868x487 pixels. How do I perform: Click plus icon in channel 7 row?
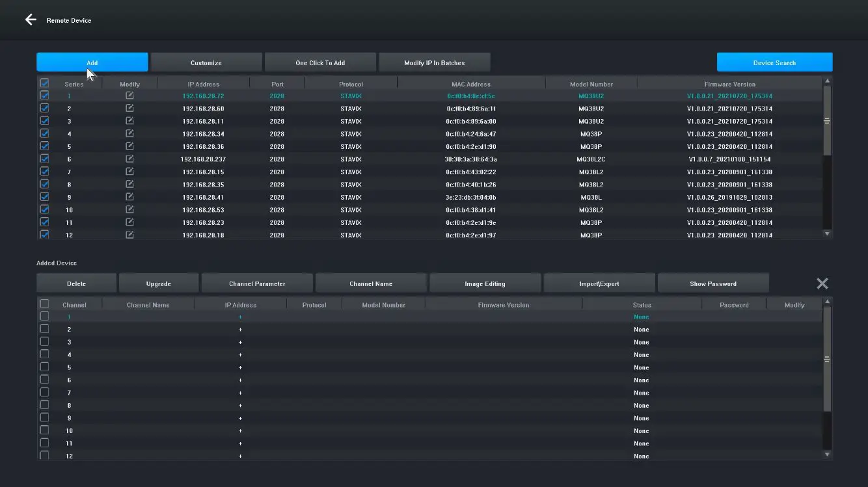(240, 393)
